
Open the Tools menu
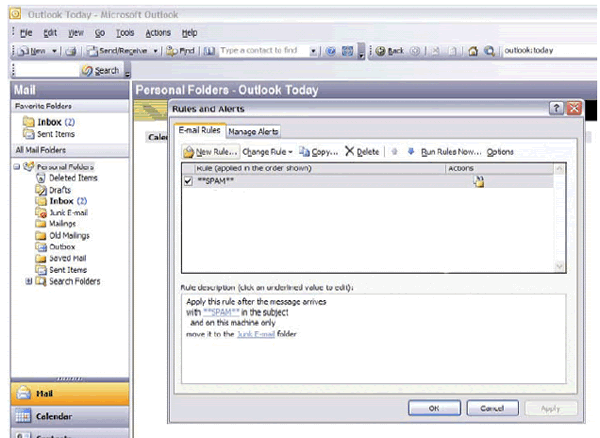(125, 33)
